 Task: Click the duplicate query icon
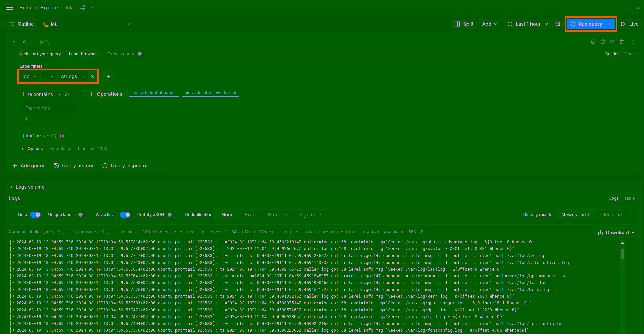click(x=603, y=42)
